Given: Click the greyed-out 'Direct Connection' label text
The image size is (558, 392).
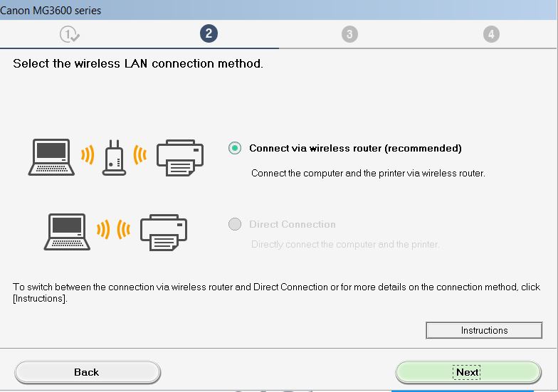Looking at the screenshot, I should coord(293,224).
